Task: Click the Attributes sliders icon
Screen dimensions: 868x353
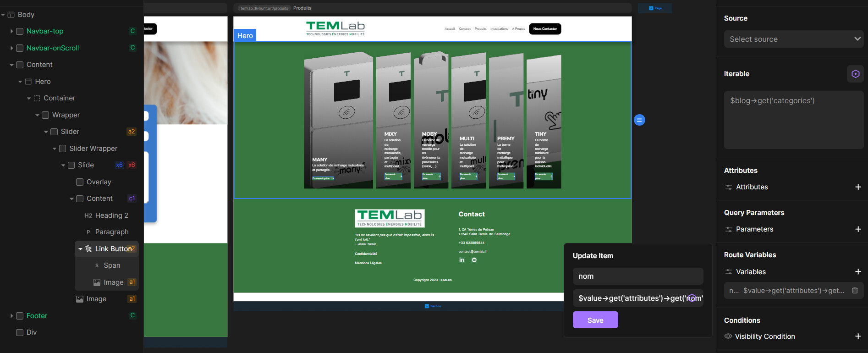Action: click(x=729, y=187)
